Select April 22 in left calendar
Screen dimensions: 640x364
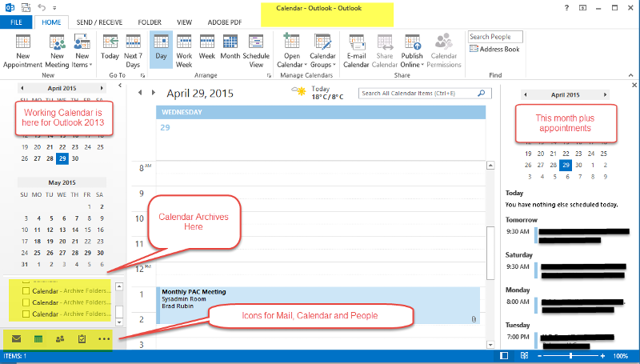point(62,147)
